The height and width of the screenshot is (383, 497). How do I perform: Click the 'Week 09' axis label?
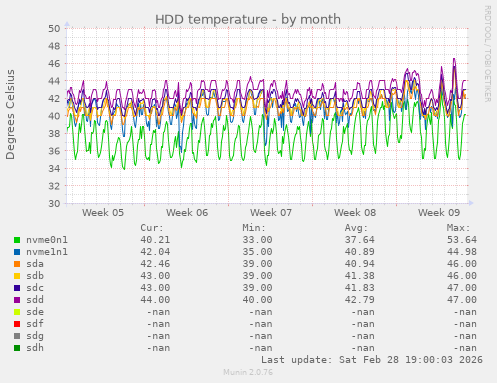tap(439, 212)
